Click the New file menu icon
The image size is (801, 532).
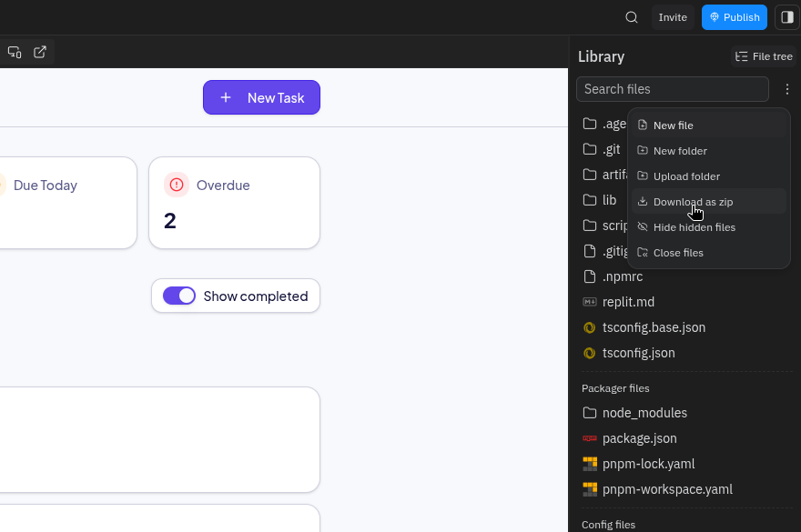click(643, 125)
